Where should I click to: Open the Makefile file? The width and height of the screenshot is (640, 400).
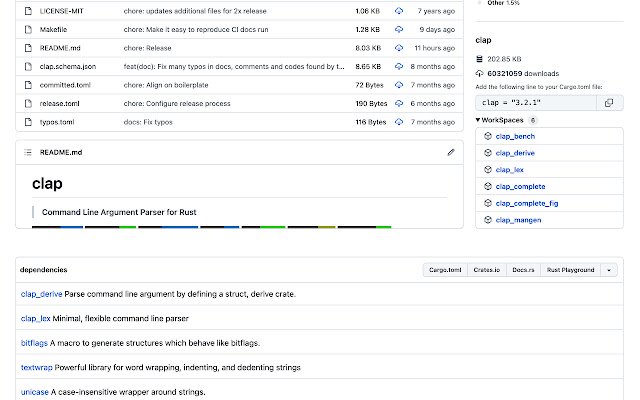tap(53, 29)
